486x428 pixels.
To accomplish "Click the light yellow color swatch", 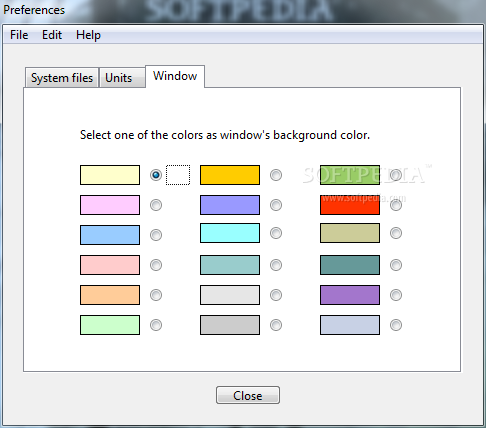I will tap(110, 175).
